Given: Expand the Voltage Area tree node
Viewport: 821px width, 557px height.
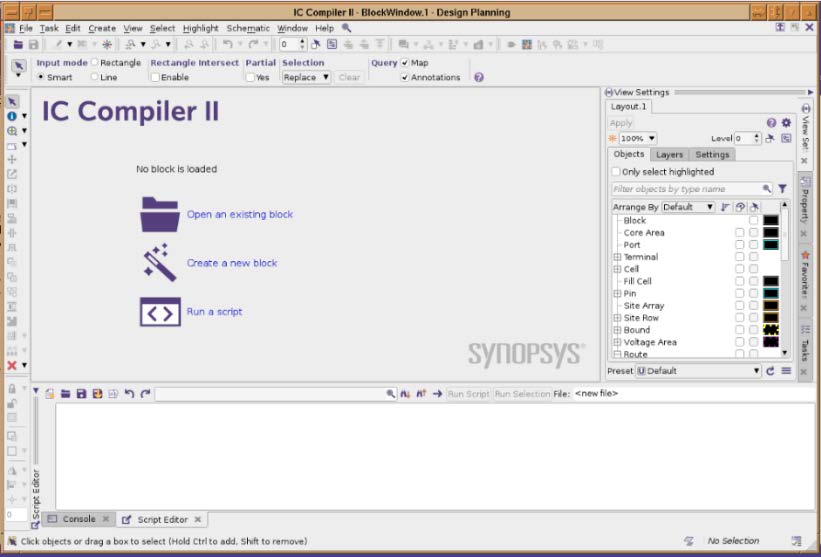Looking at the screenshot, I should (617, 342).
